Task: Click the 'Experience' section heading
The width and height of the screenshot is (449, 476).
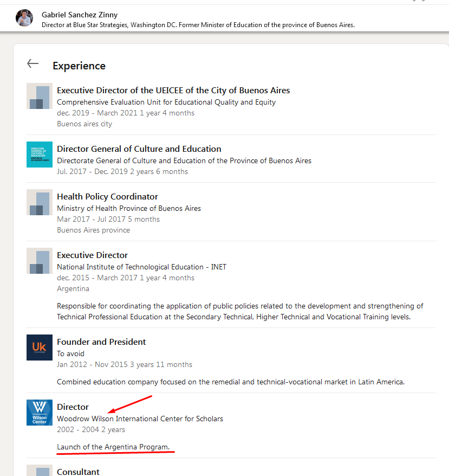Action: (79, 66)
